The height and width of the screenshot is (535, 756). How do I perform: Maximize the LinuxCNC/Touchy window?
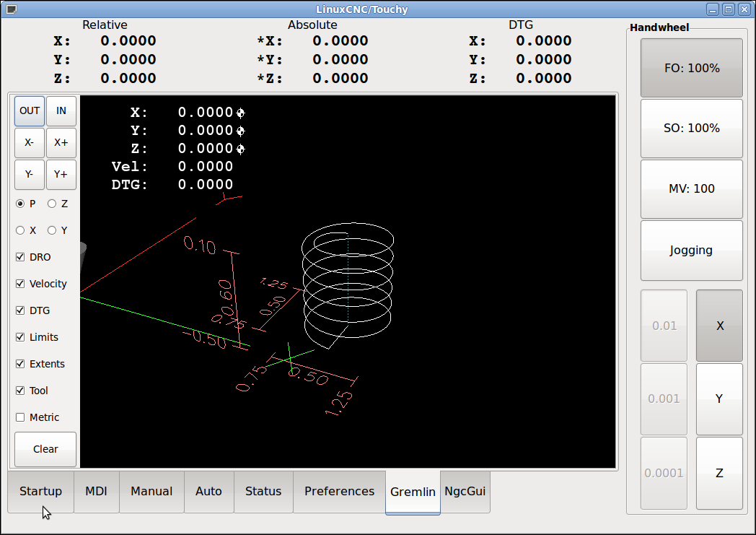coord(729,9)
